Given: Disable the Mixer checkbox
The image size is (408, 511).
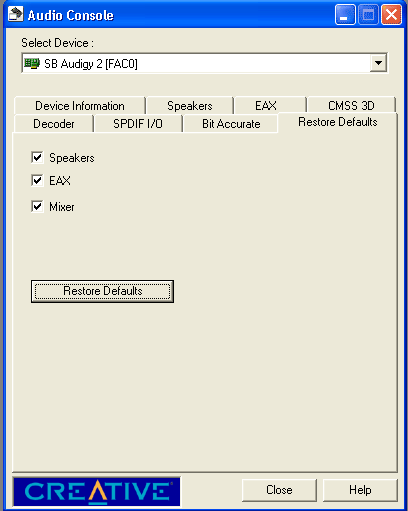Looking at the screenshot, I should pyautogui.click(x=37, y=206).
